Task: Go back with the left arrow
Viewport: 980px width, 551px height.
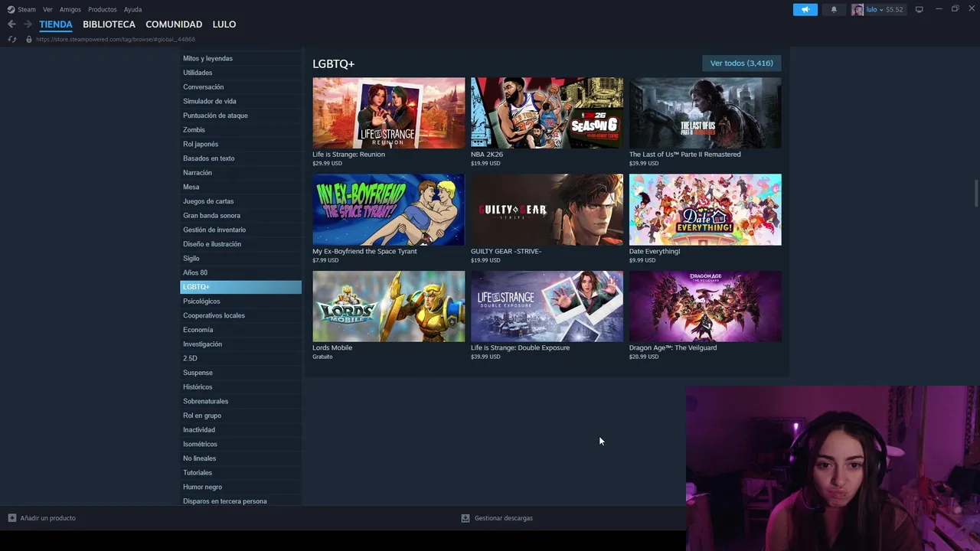Action: [11, 24]
